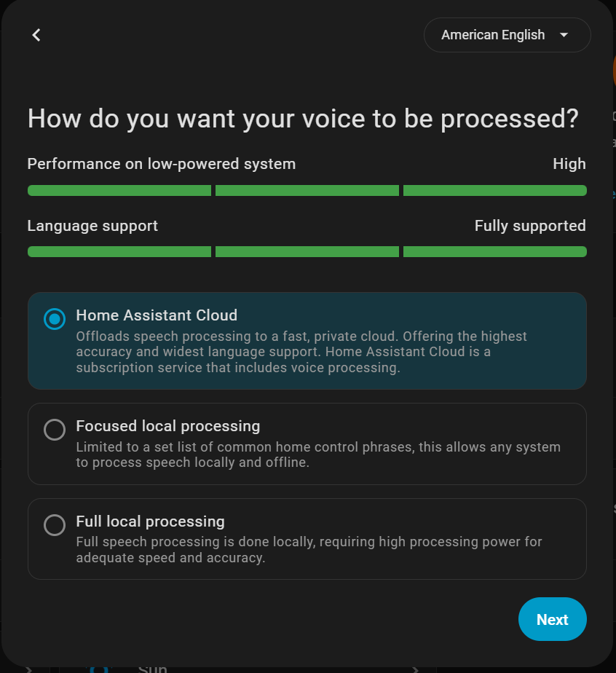616x673 pixels.
Task: Click the back arrow icon
Action: tap(36, 35)
